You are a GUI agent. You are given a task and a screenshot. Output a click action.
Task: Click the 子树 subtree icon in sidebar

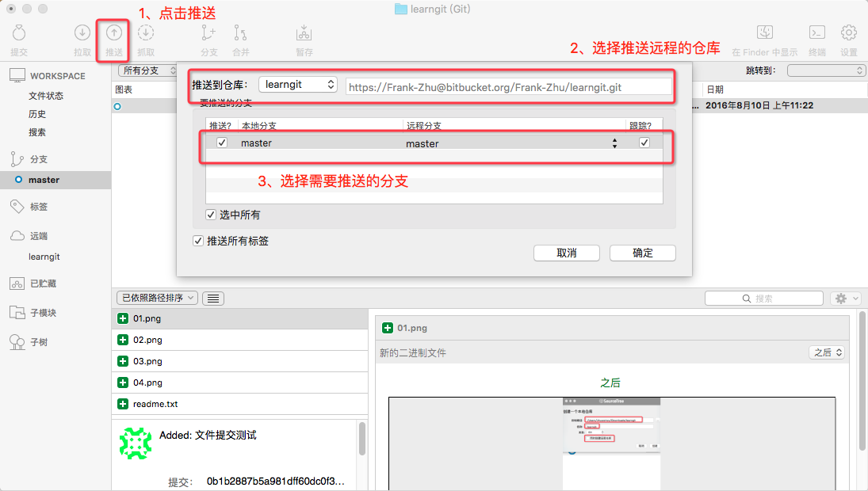tap(17, 342)
